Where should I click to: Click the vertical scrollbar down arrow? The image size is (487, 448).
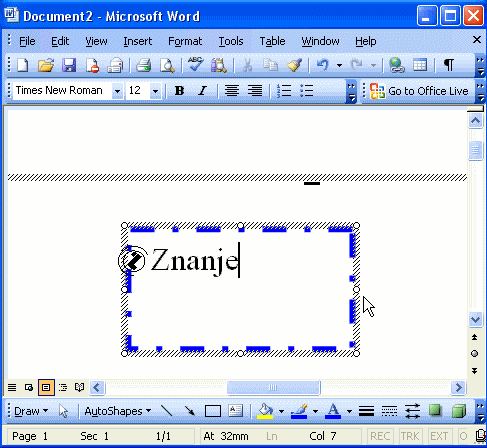coord(475,320)
